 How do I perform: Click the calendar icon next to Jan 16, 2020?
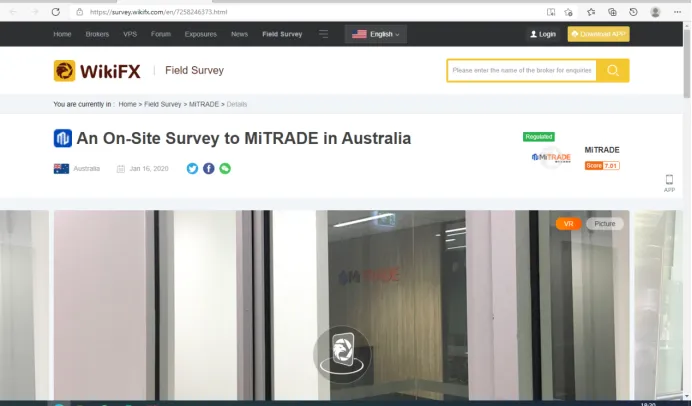coord(120,169)
